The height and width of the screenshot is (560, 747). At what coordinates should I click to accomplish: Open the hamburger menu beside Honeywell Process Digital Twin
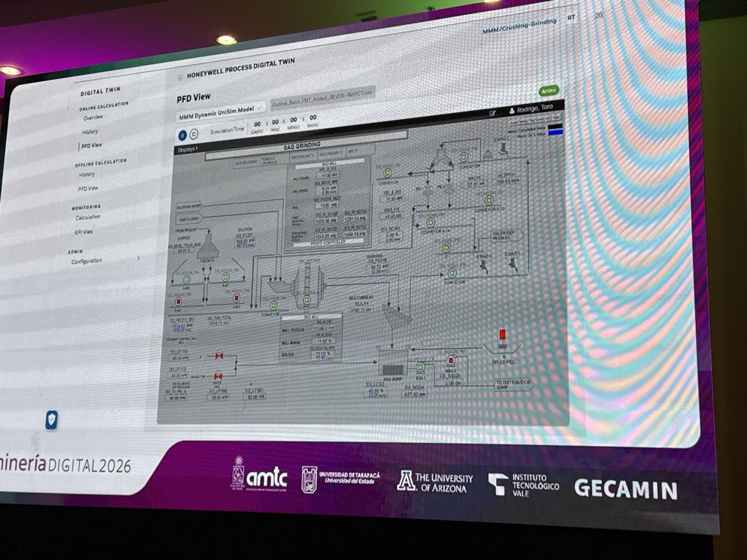tap(181, 77)
